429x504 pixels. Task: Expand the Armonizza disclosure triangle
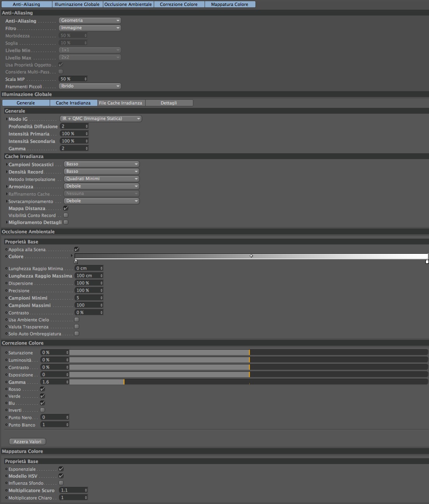tap(7, 187)
